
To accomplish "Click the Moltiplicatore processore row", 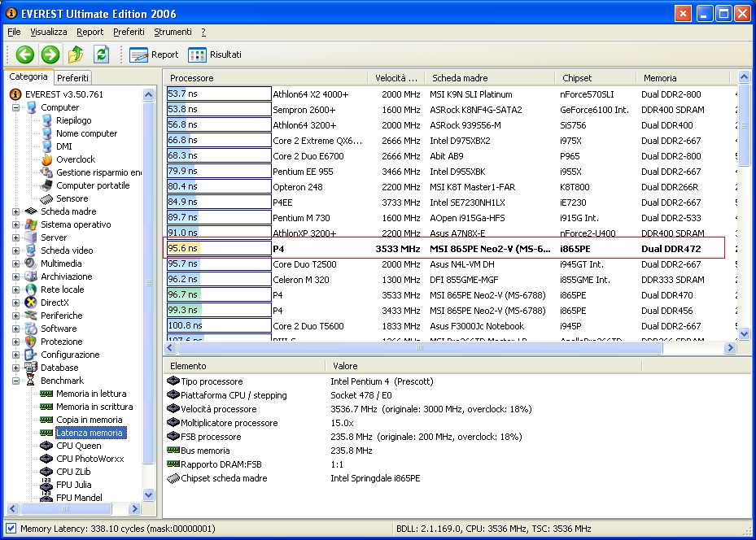I will pos(403,423).
